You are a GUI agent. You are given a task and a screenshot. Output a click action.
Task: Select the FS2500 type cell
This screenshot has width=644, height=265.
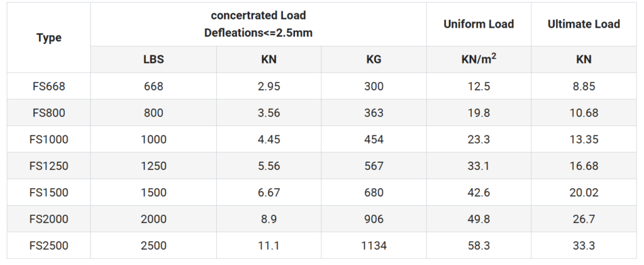pos(49,245)
